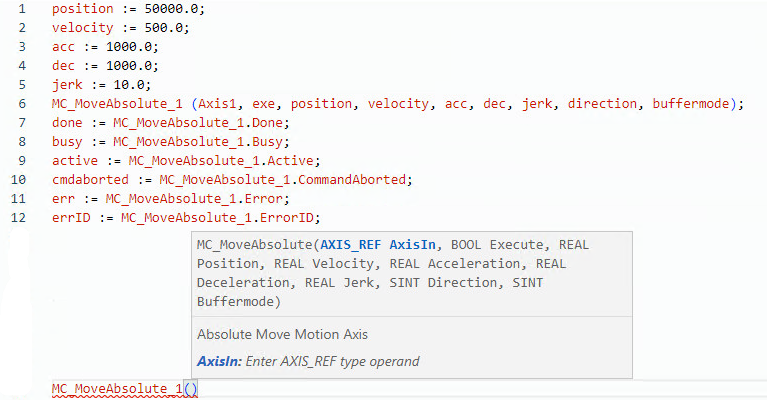Click the position variable on line 1
Image resolution: width=767 pixels, height=400 pixels.
(x=82, y=8)
